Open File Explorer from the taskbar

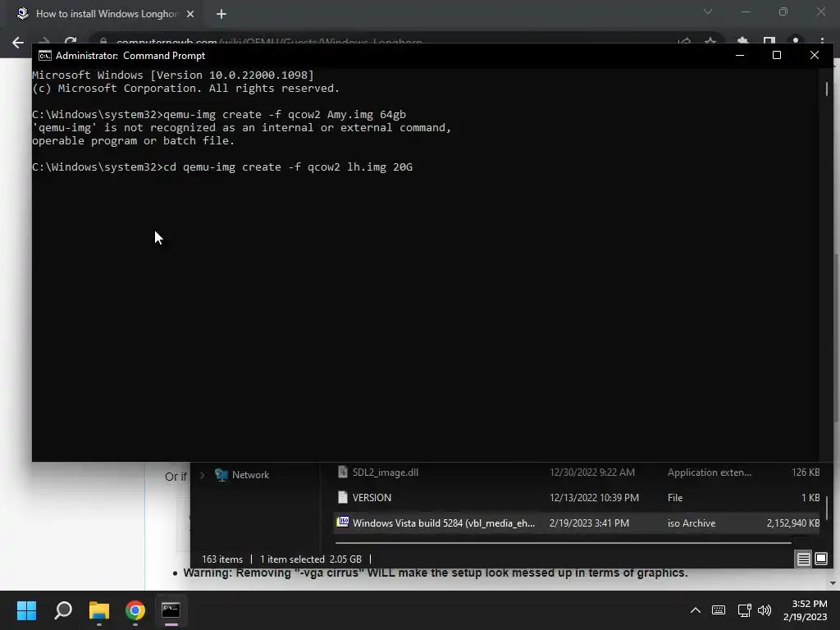(x=99, y=610)
